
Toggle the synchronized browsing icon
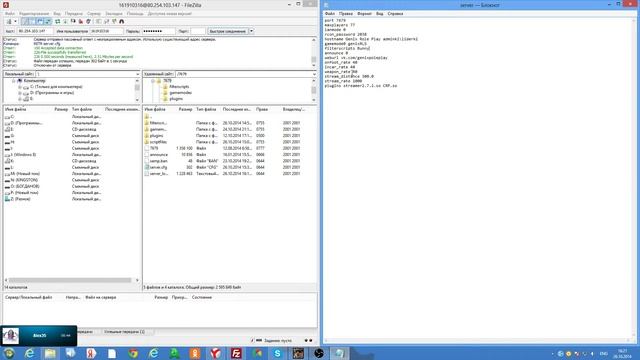(114, 21)
